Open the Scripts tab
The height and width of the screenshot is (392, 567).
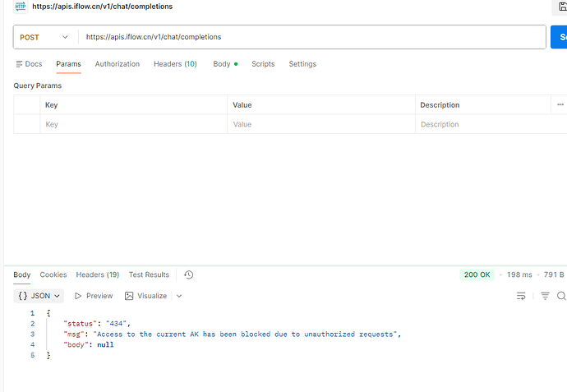(x=263, y=64)
